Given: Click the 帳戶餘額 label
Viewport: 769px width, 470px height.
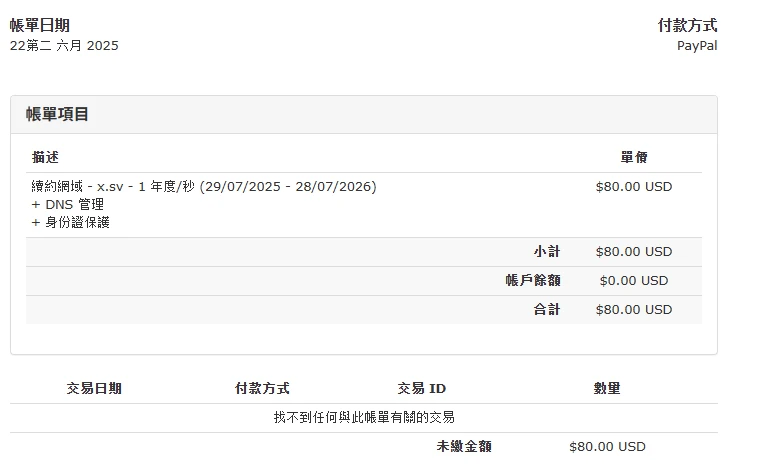Looking at the screenshot, I should click(533, 281).
